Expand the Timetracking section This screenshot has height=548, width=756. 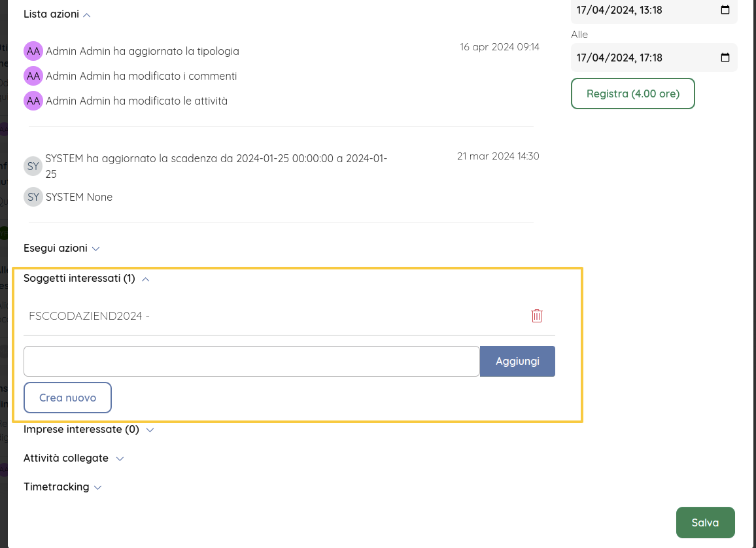pyautogui.click(x=98, y=488)
